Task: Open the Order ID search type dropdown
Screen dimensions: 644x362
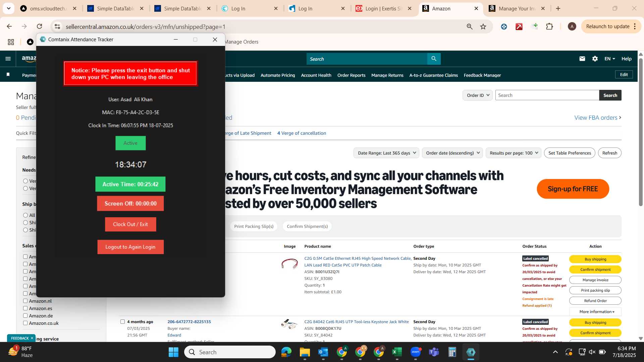Action: [x=477, y=95]
